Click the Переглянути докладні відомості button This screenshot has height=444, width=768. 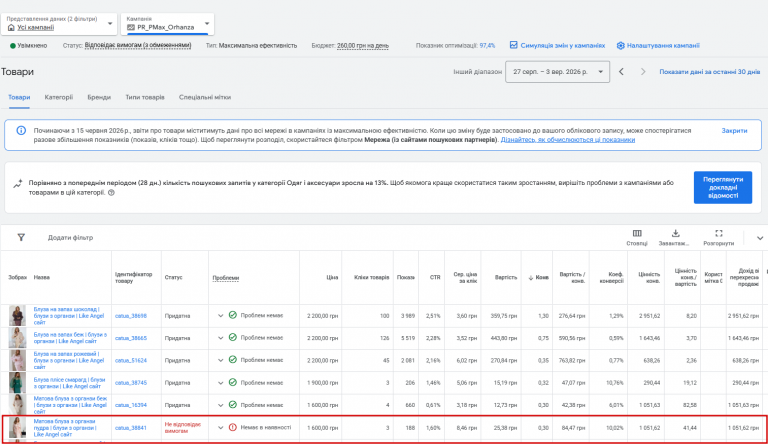(x=723, y=187)
